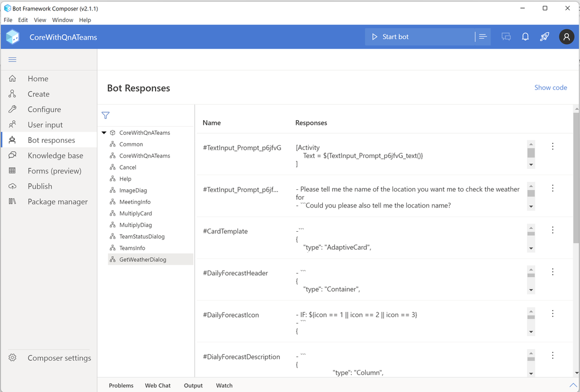
Task: Collapse the CoreWithQnATeams tree node
Action: coord(104,133)
